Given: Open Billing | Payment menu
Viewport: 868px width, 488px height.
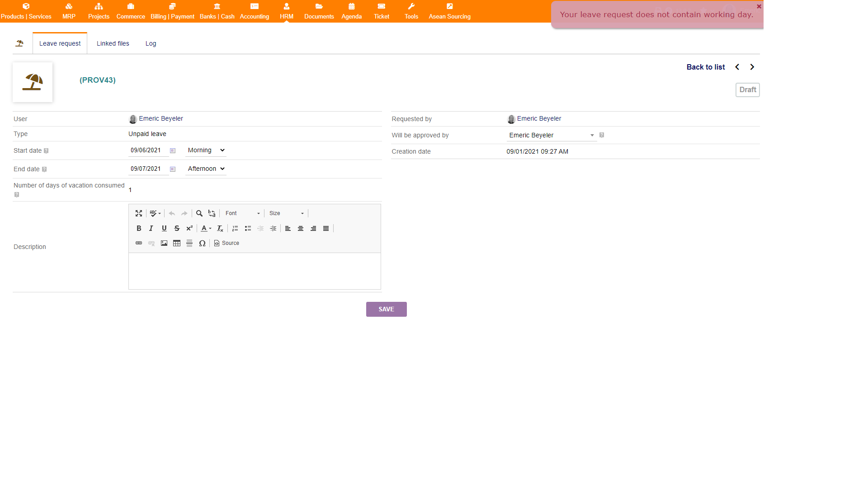Looking at the screenshot, I should 172,11.
